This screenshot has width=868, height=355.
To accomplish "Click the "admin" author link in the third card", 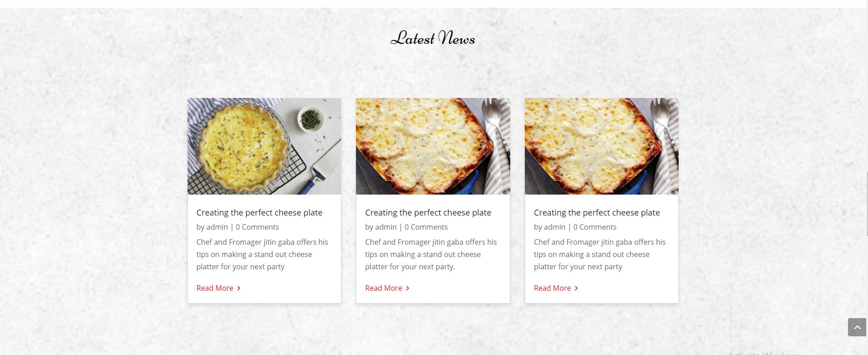I will tap(554, 227).
